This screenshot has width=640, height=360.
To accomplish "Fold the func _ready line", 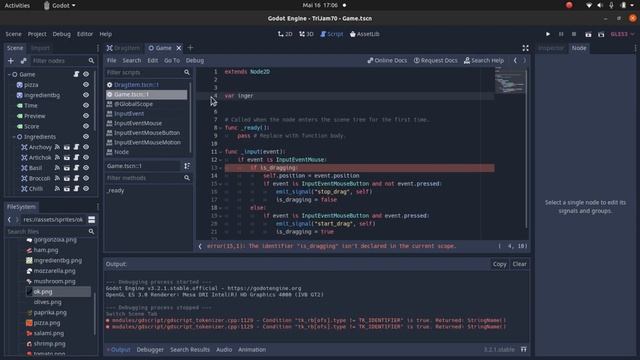I will [221, 128].
